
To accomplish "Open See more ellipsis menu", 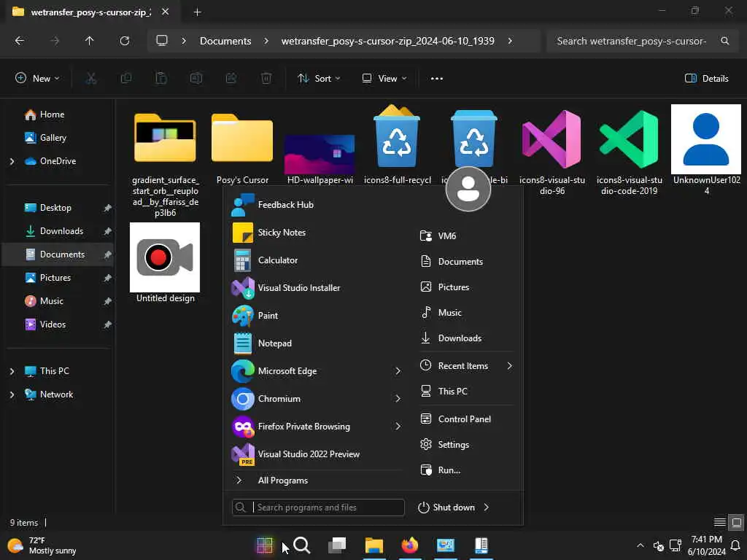I will (437, 79).
